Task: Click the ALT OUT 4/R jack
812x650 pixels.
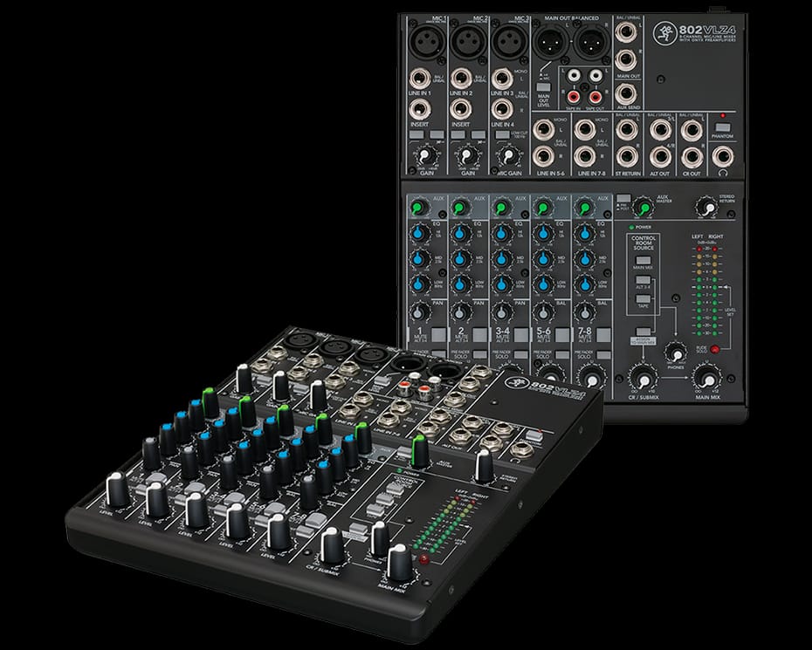Action: coord(660,156)
